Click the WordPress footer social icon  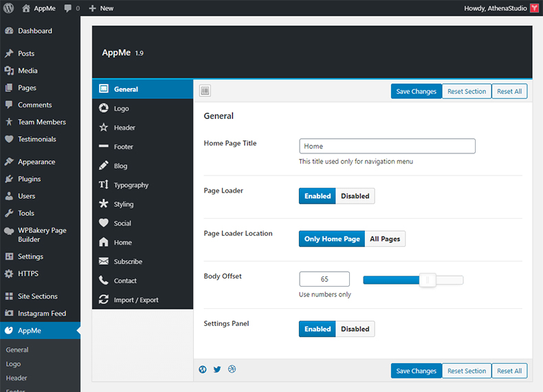pos(203,369)
